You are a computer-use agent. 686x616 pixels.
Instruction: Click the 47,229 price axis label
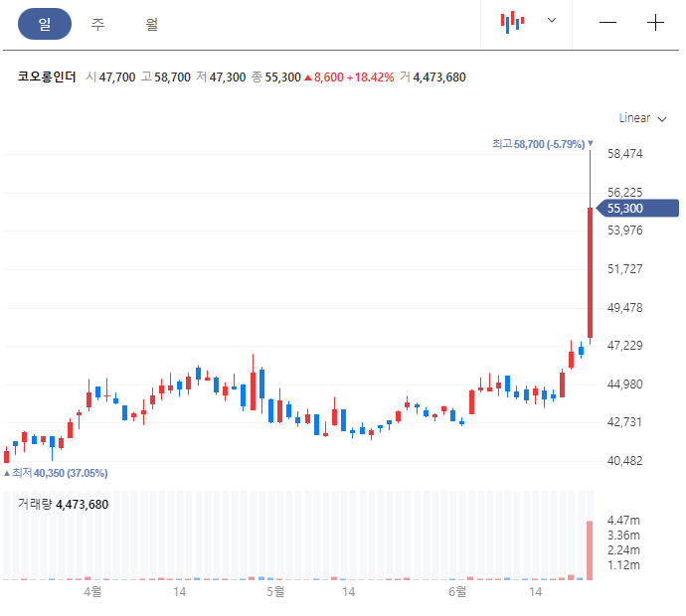pos(624,346)
